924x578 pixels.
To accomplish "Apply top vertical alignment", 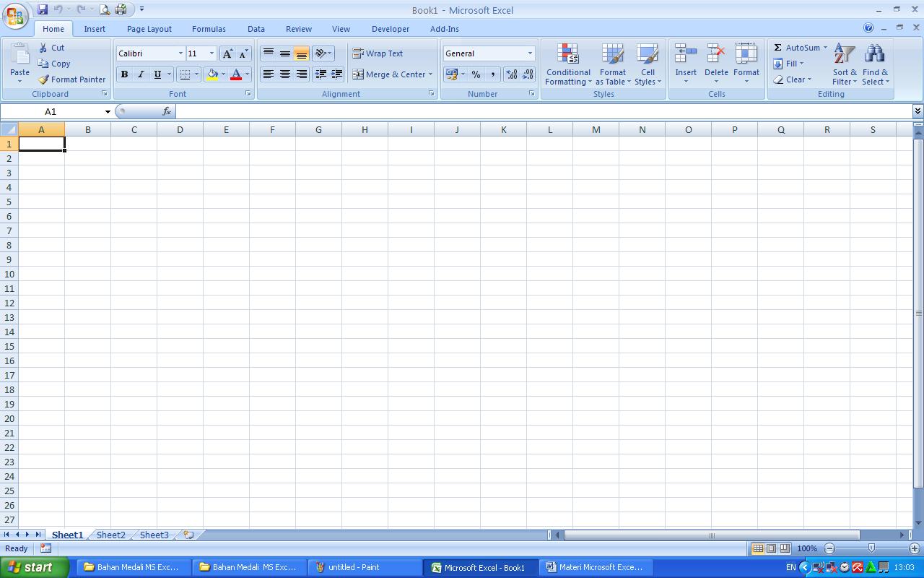I will pos(268,53).
